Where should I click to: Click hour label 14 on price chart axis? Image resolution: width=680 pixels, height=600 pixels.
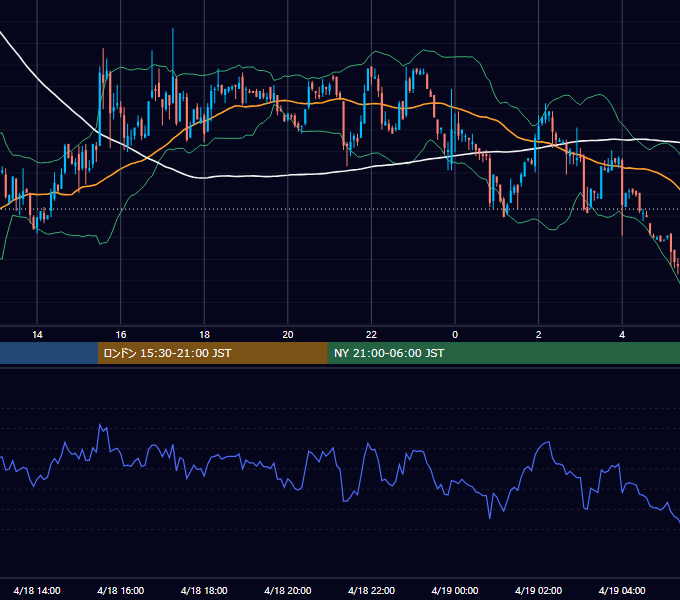(x=37, y=335)
